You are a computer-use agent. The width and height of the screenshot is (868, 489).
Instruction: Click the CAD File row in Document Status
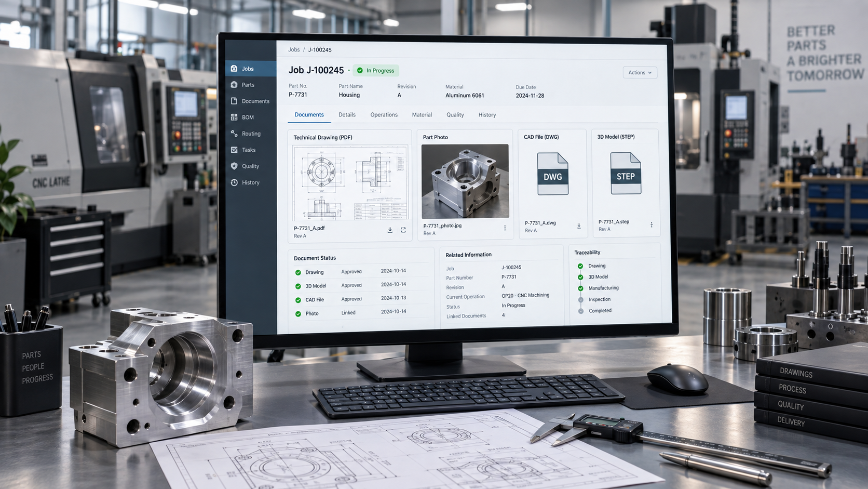click(360, 299)
